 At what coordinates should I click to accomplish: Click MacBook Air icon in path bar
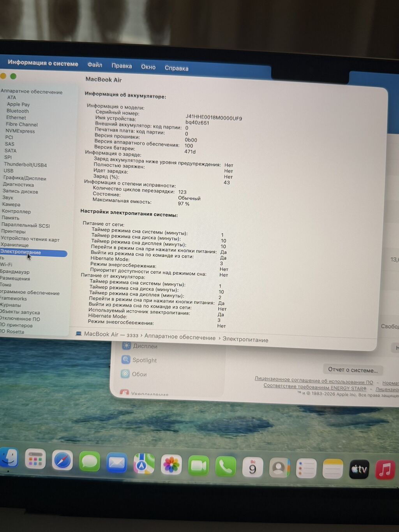[79, 333]
